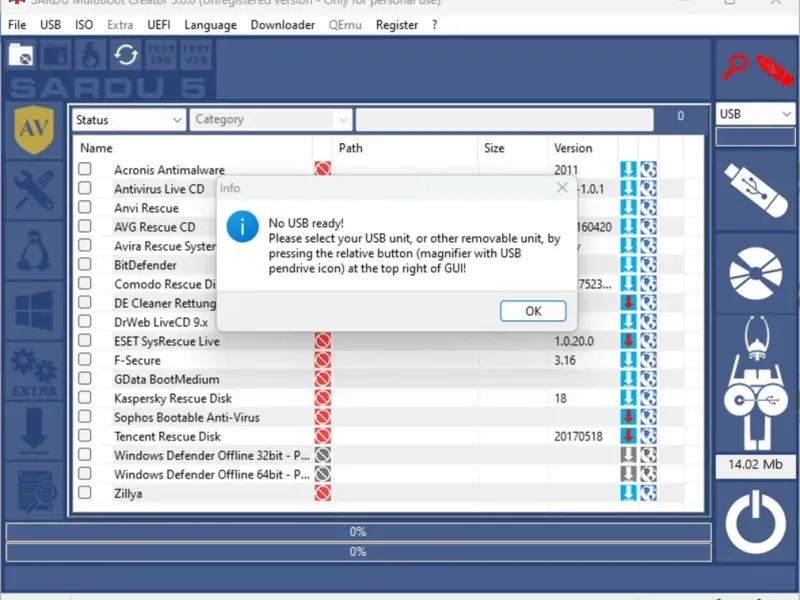Expand the USB dropdown on the right
This screenshot has width=800, height=600.
pos(755,114)
